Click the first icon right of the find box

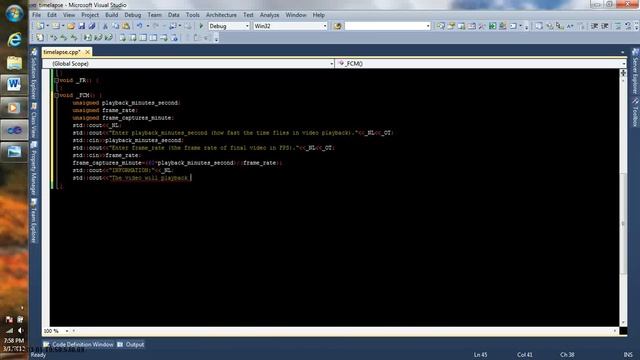pos(440,26)
